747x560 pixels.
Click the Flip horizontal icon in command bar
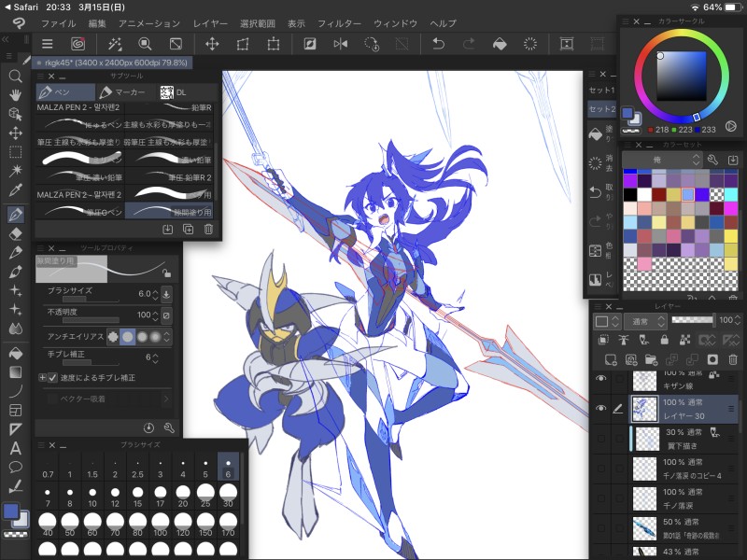point(341,44)
